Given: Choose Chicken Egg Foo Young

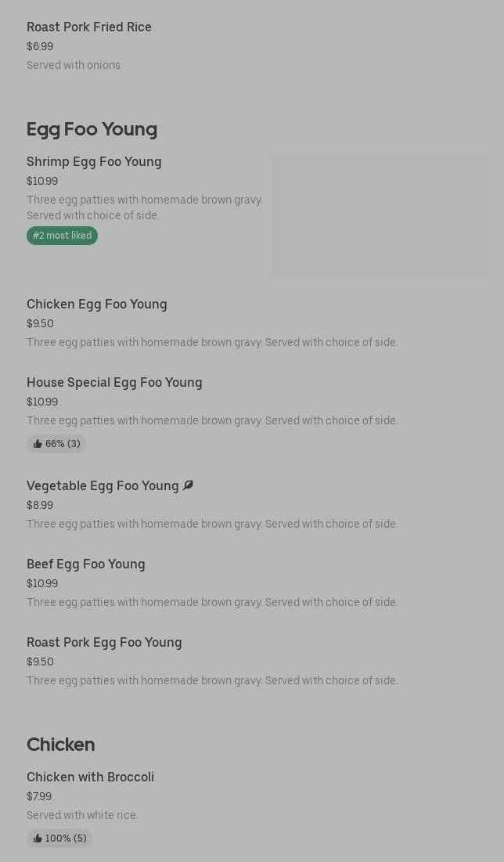Looking at the screenshot, I should click(97, 305).
